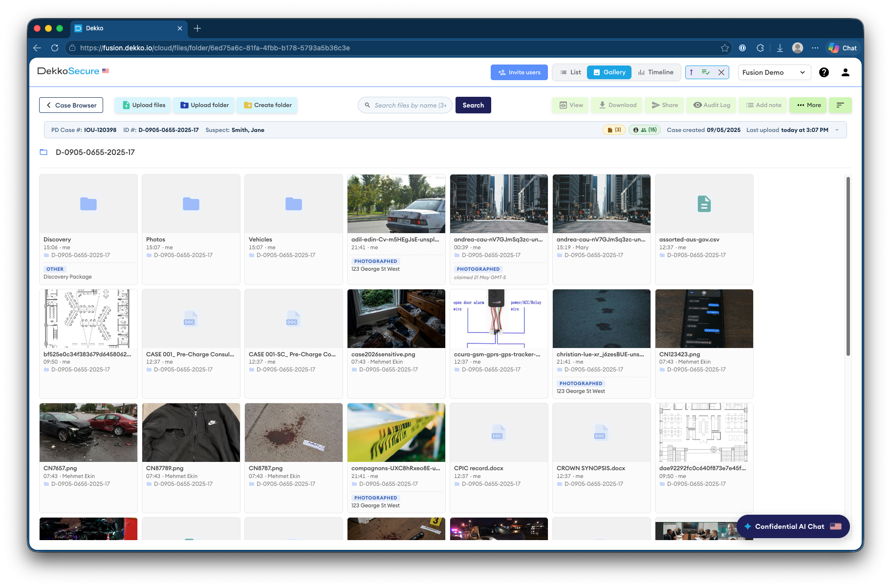Click the browser downloads arrow icon

780,48
